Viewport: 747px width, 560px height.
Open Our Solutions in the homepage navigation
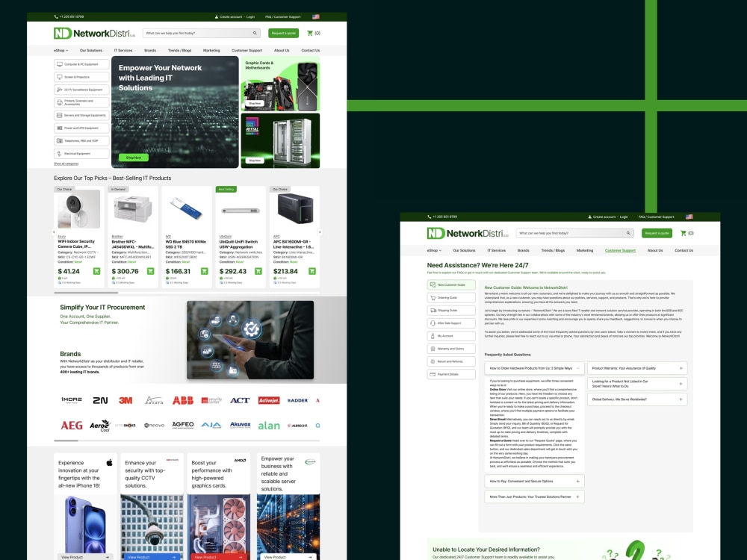point(91,50)
